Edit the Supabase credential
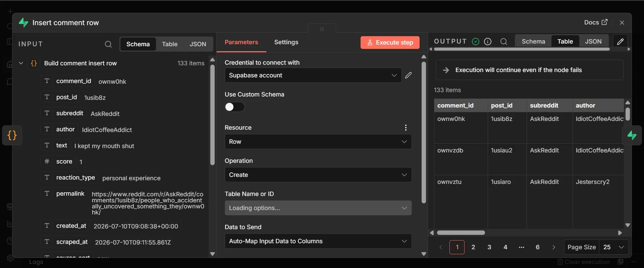 point(408,75)
